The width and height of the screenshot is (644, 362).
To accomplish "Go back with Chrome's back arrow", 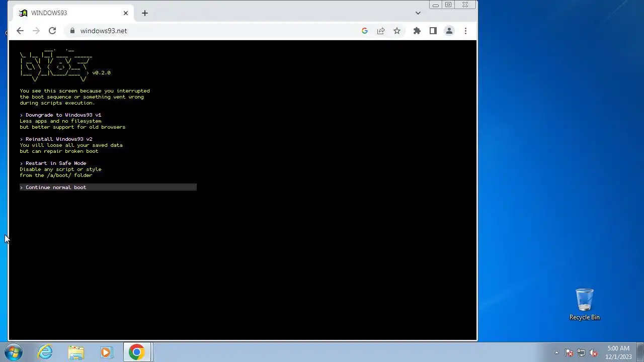I will [20, 31].
